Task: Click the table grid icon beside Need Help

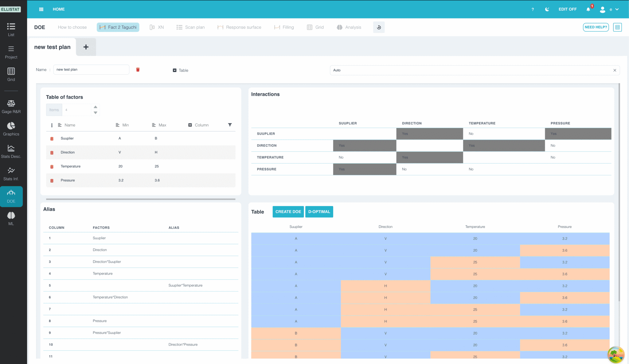Action: (617, 27)
